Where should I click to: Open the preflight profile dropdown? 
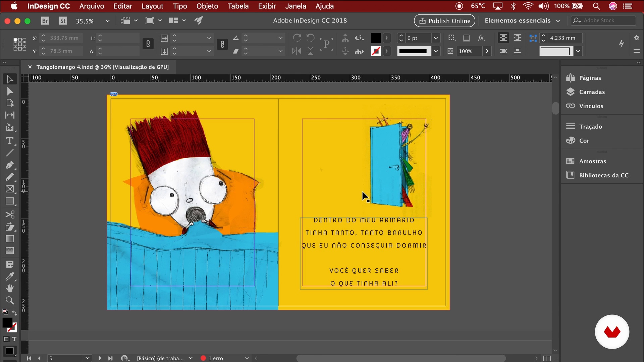191,358
